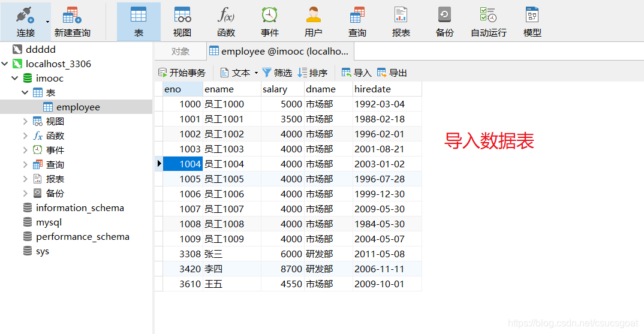
Task: Open the 模型 model toolbar button
Action: [532, 22]
